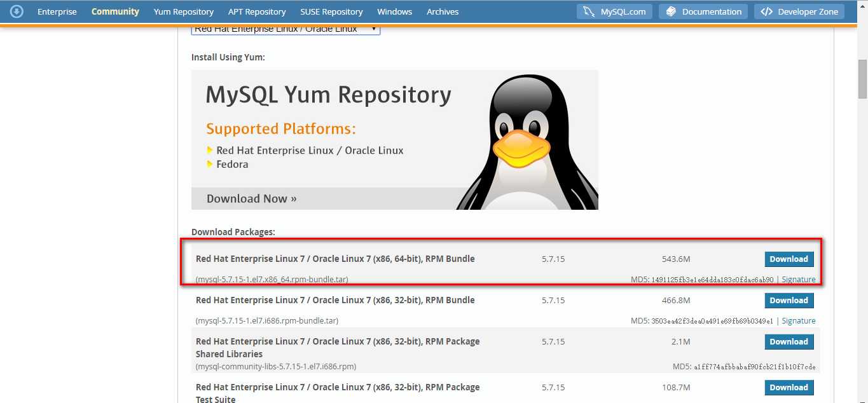Open the Archives tab

coord(443,11)
